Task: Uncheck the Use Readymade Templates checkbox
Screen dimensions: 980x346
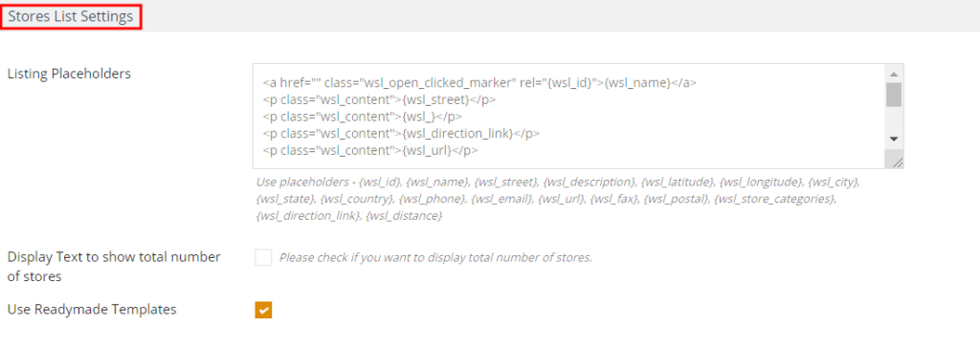Action: pyautogui.click(x=263, y=310)
